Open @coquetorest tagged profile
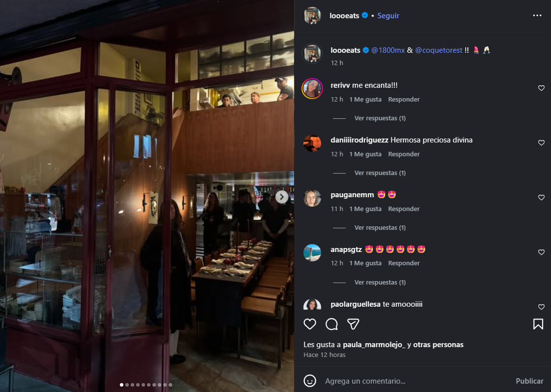Image resolution: width=551 pixels, height=392 pixels. (x=439, y=50)
